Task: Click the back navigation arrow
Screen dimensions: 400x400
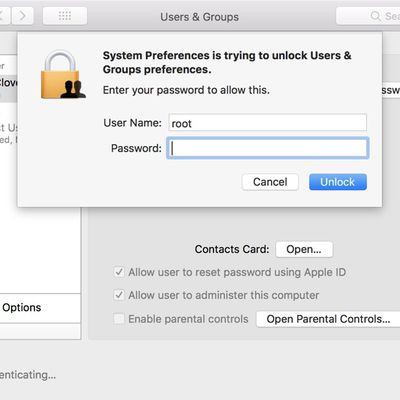Action: pyautogui.click(x=4, y=16)
